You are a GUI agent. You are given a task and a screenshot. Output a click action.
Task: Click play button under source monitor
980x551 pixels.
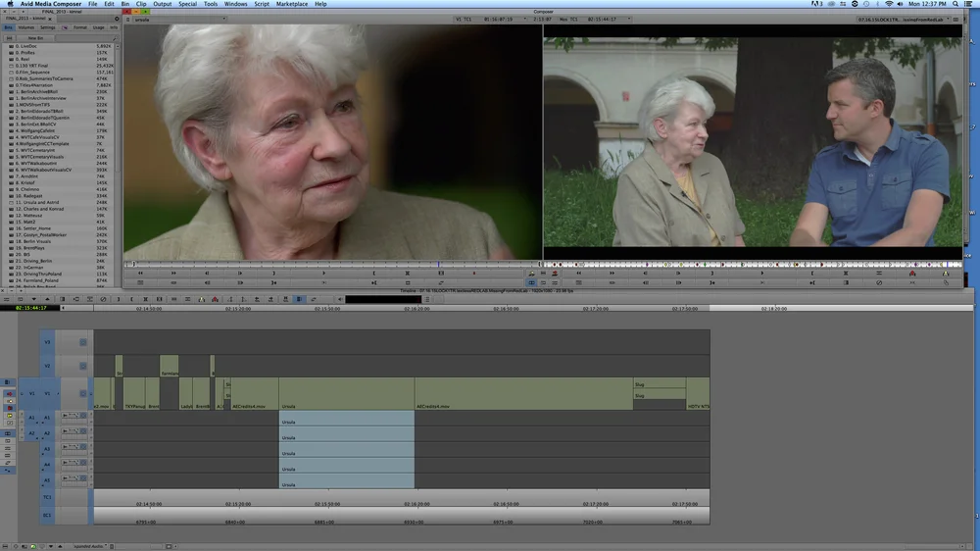click(323, 273)
